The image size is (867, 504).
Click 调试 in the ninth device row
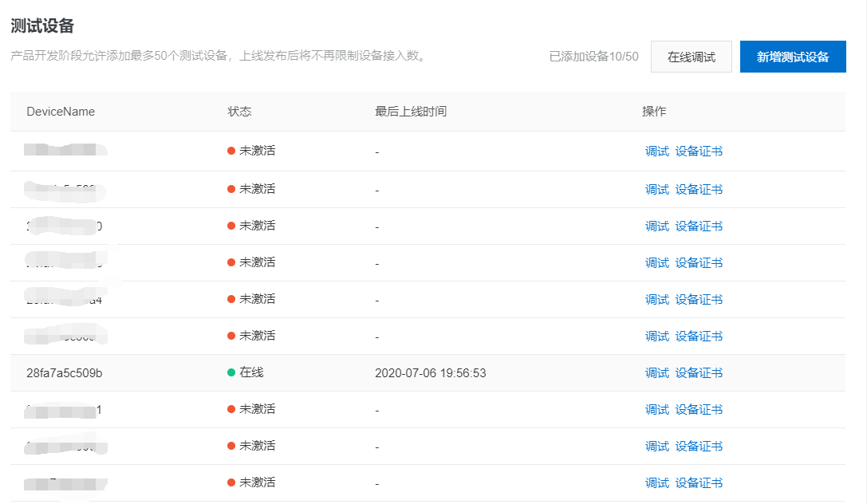point(656,446)
